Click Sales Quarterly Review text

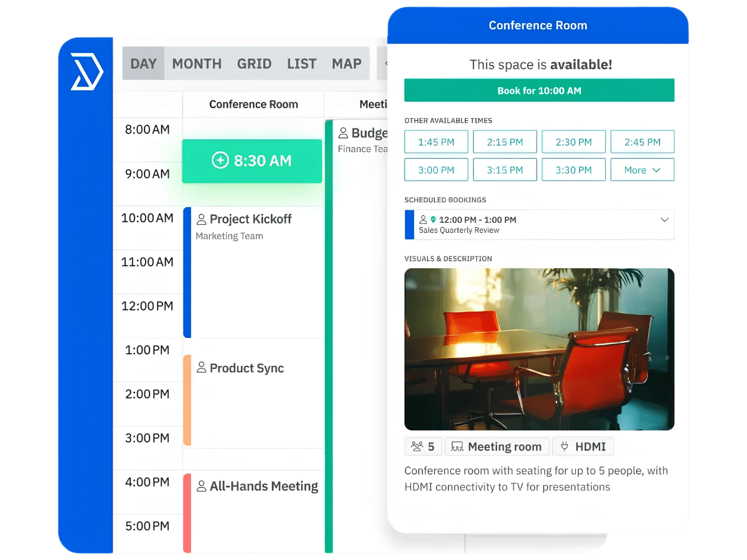tap(459, 230)
